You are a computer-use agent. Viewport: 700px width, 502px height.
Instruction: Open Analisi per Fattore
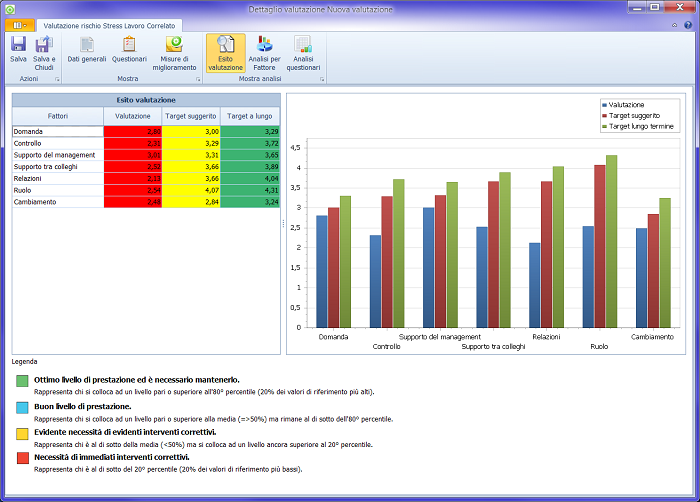point(264,52)
